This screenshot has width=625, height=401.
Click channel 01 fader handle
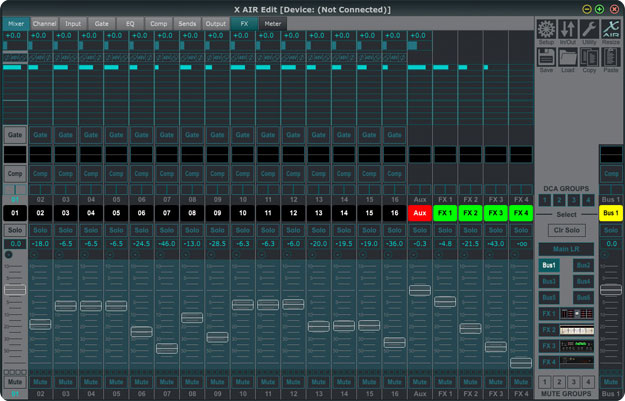15,290
